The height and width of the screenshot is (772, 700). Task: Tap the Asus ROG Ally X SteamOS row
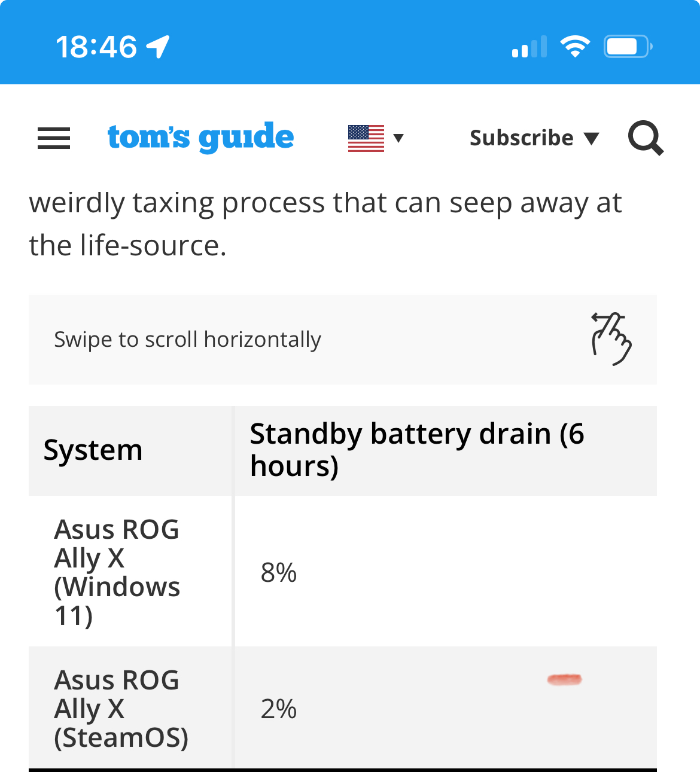[x=121, y=709]
